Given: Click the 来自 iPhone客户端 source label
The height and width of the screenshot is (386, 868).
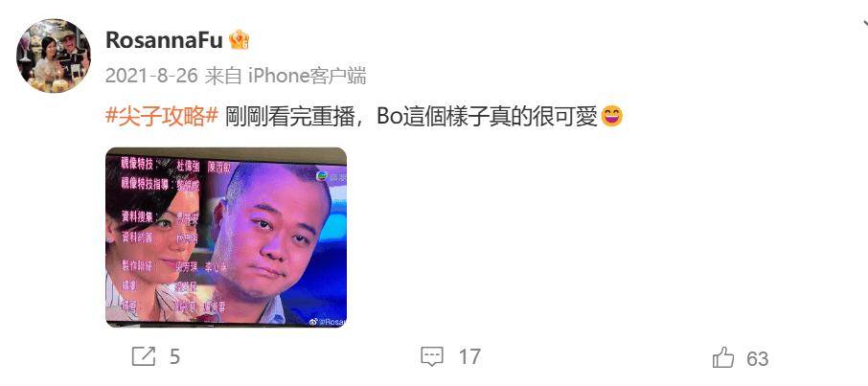Looking at the screenshot, I should pos(286,76).
